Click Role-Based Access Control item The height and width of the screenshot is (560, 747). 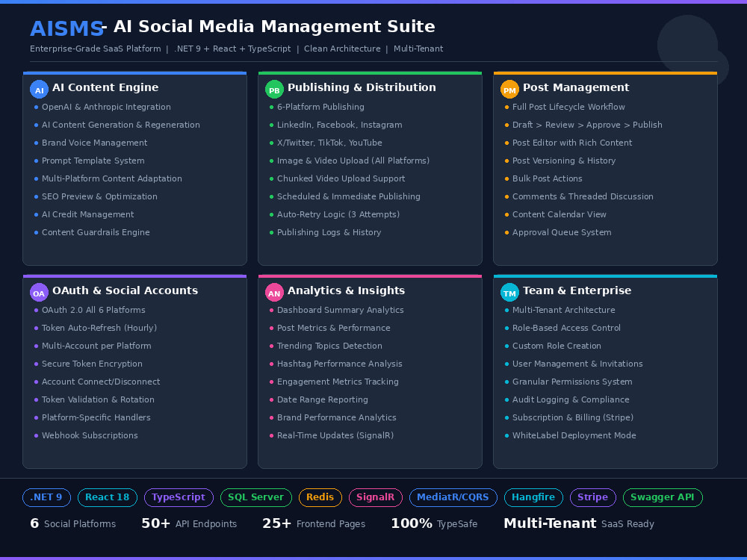566,328
